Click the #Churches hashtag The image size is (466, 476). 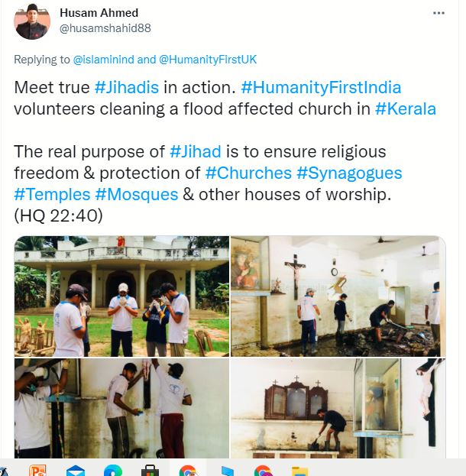click(248, 173)
